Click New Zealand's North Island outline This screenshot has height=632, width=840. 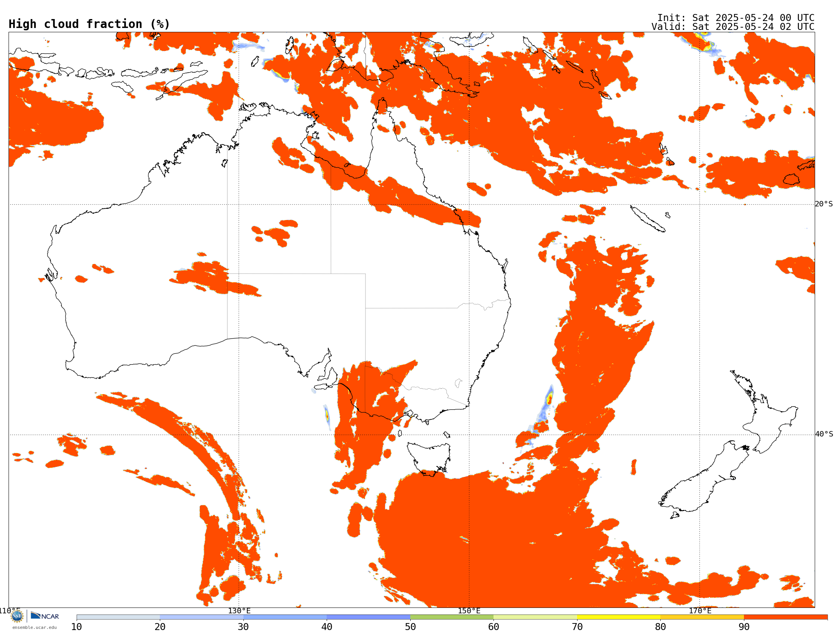pos(764,413)
